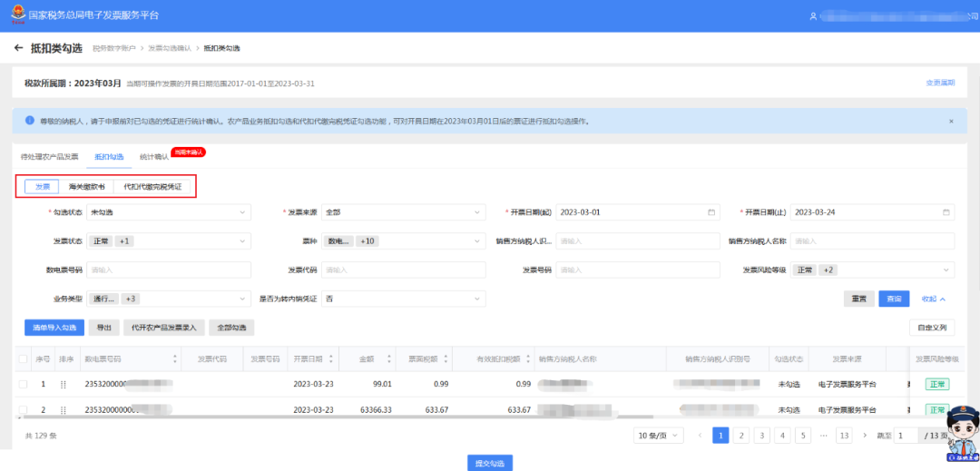This screenshot has height=471, width=980.
Task: Switch to the 待处理农产品发票 tab
Action: tap(49, 157)
